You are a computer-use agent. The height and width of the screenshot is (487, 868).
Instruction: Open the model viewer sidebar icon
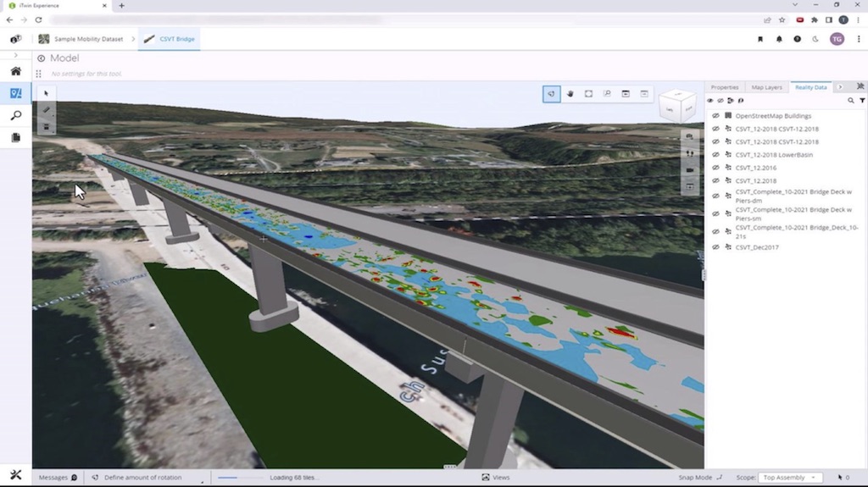click(15, 93)
